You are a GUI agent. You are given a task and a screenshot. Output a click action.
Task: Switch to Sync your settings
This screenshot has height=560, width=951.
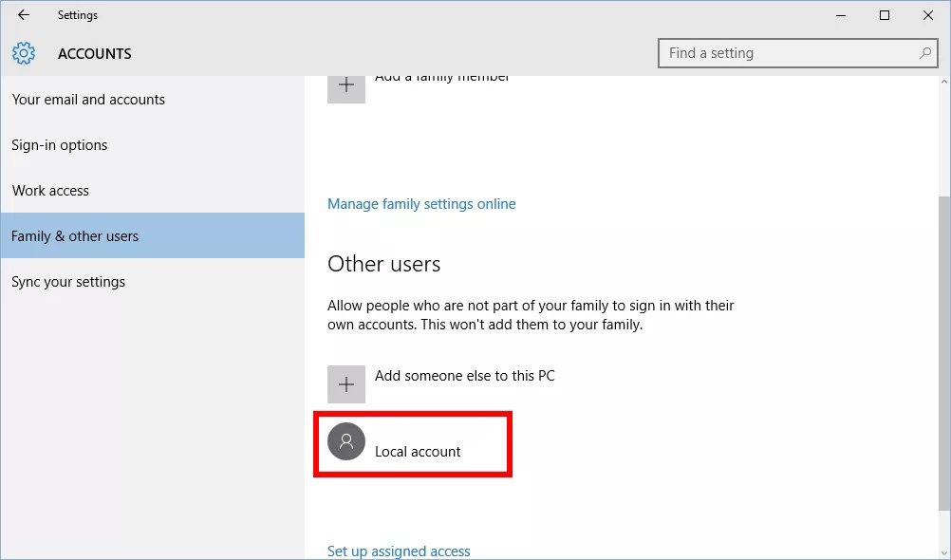(68, 282)
